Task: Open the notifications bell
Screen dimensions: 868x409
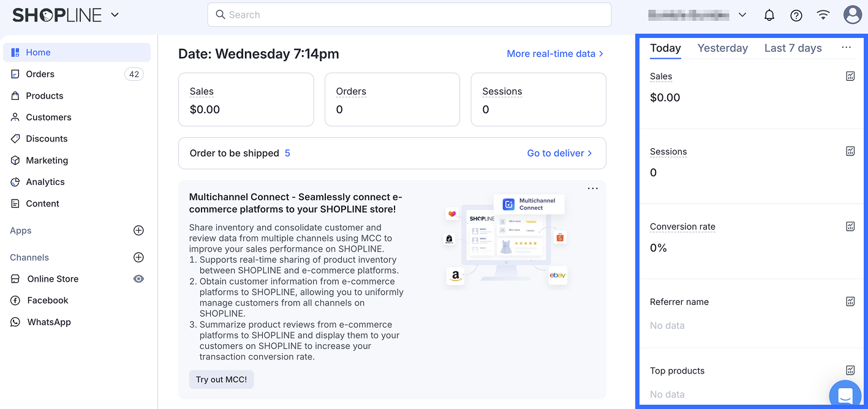Action: click(769, 15)
